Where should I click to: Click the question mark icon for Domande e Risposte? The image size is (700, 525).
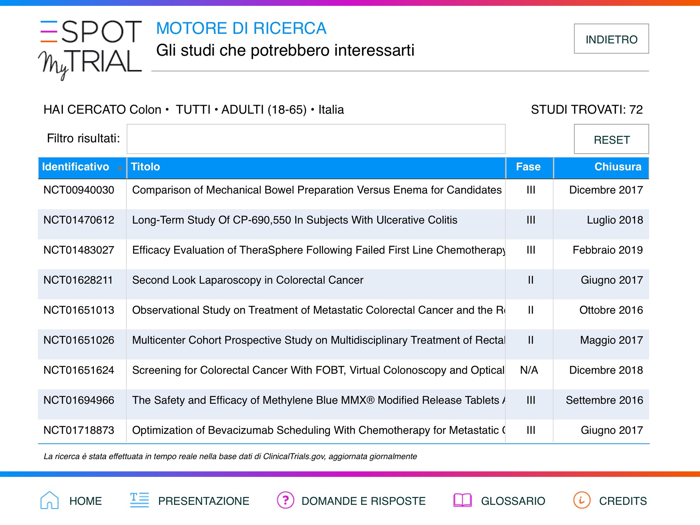[285, 500]
